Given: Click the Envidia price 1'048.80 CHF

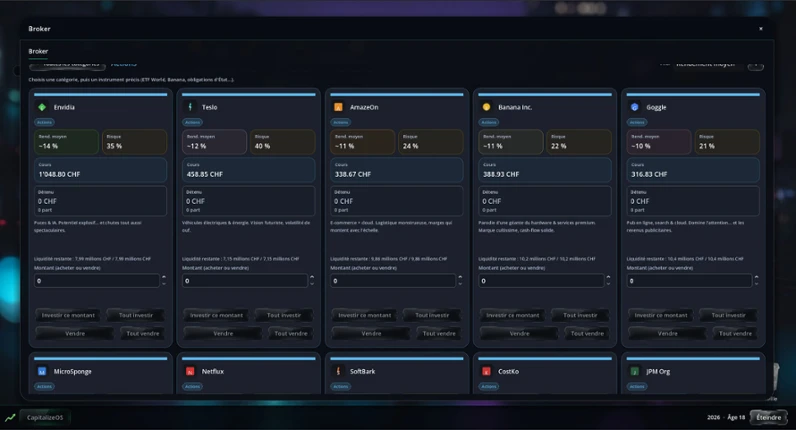Looking at the screenshot, I should pyautogui.click(x=59, y=174).
